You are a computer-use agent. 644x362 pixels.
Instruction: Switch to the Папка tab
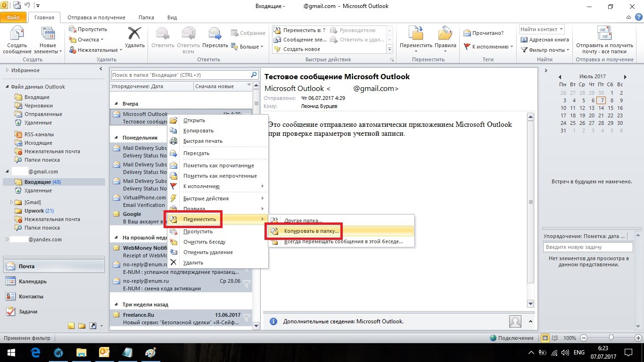(146, 17)
